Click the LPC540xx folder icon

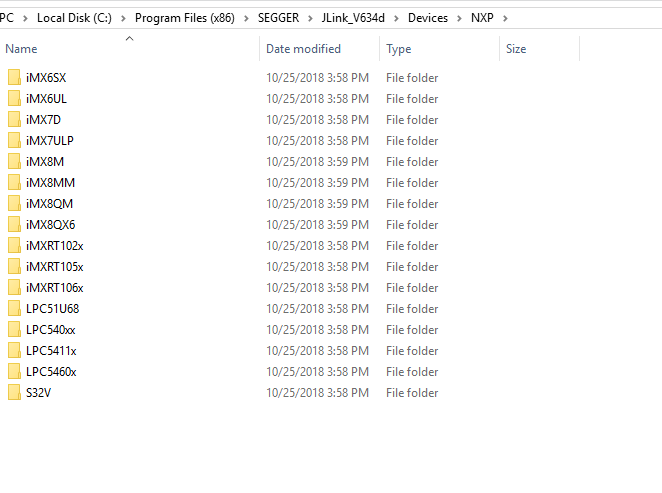click(x=14, y=330)
